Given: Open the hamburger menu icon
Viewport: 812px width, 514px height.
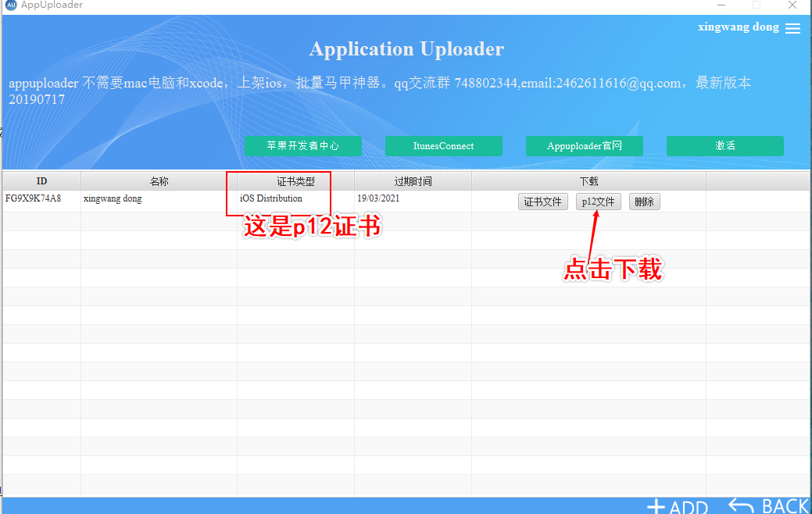Looking at the screenshot, I should pos(792,28).
